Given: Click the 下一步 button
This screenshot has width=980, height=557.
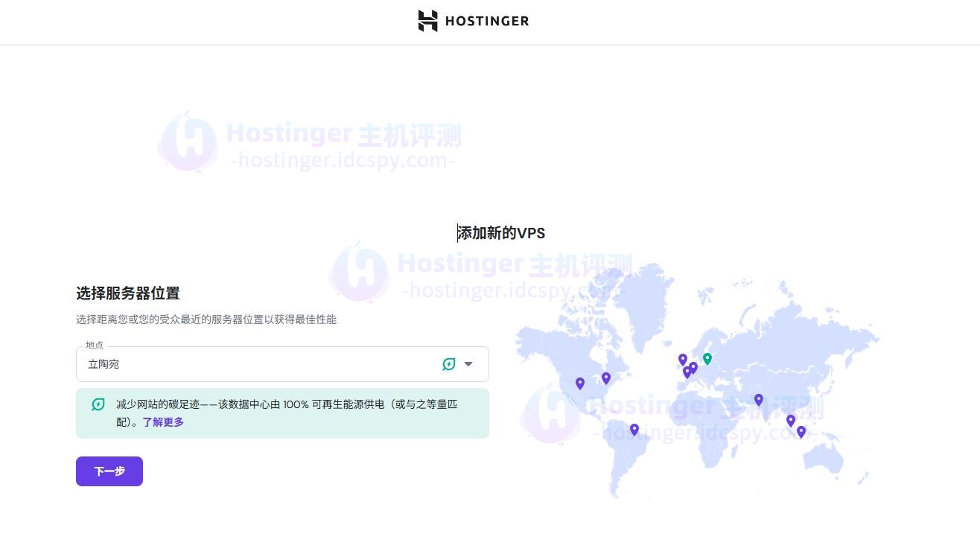Looking at the screenshot, I should tap(109, 471).
